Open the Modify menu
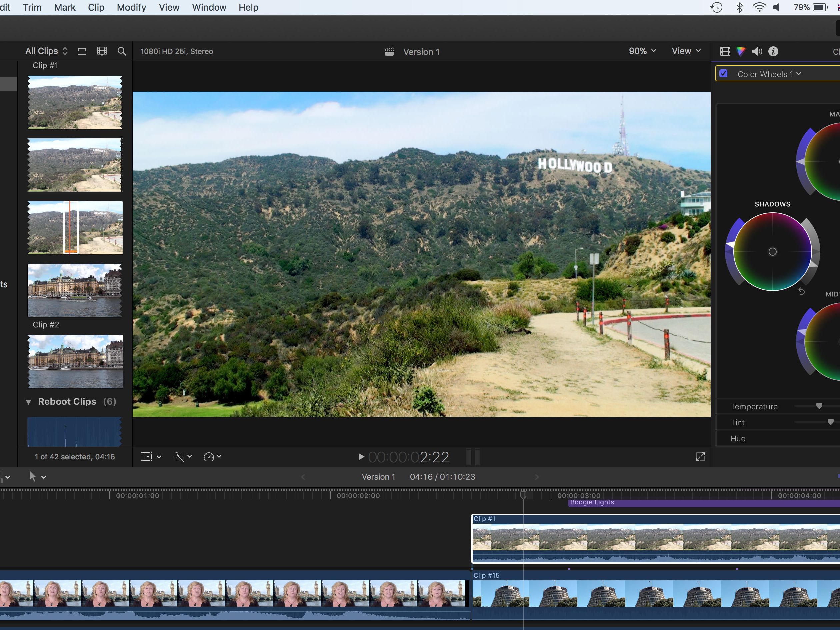Screen dimensions: 840x630 pos(131,7)
